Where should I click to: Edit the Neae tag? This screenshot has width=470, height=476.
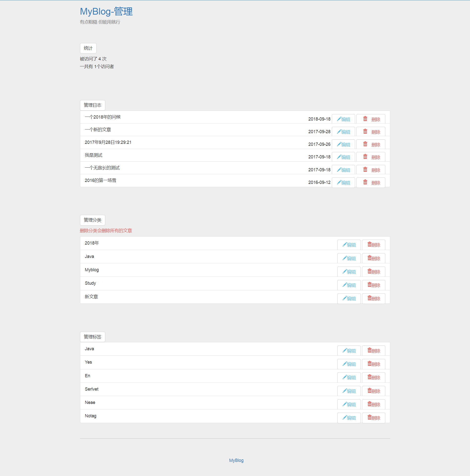pyautogui.click(x=349, y=404)
